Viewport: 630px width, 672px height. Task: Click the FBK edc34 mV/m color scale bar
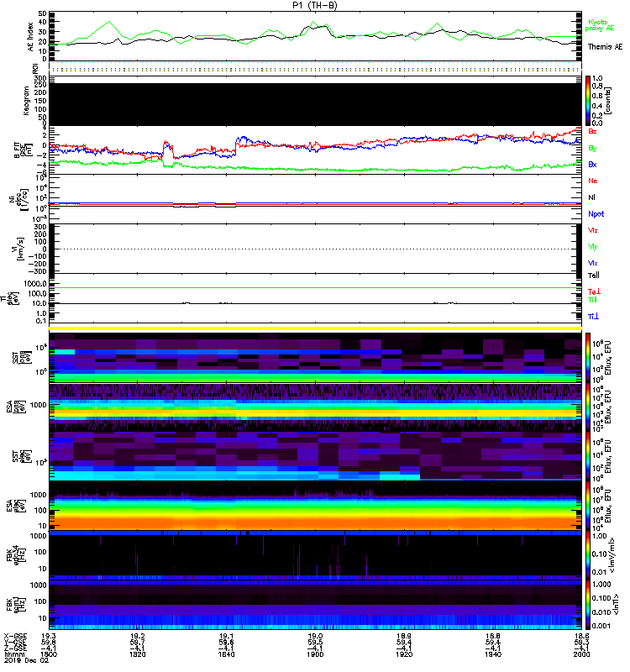[588, 555]
